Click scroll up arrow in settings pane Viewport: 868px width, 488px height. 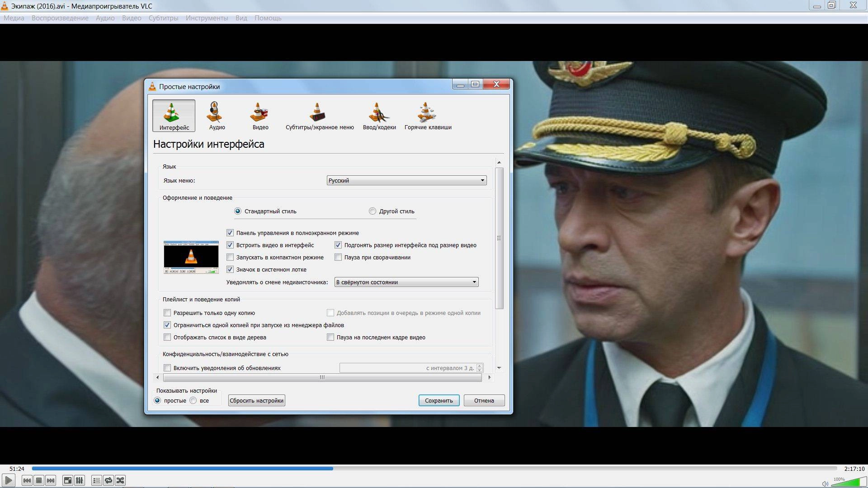499,162
